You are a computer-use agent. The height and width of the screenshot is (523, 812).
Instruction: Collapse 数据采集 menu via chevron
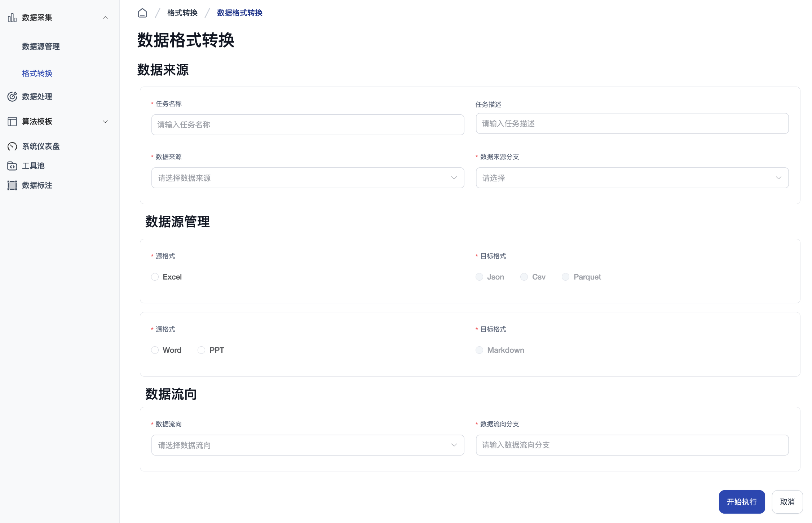pyautogui.click(x=105, y=18)
